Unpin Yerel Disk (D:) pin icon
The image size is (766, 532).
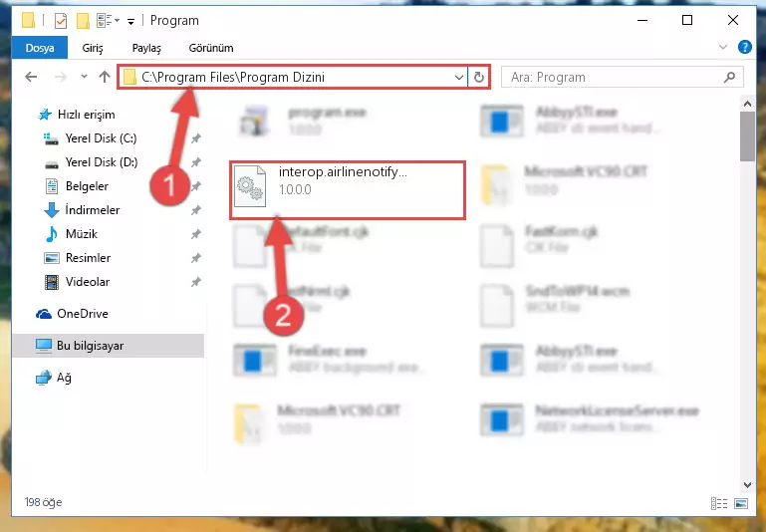[196, 162]
